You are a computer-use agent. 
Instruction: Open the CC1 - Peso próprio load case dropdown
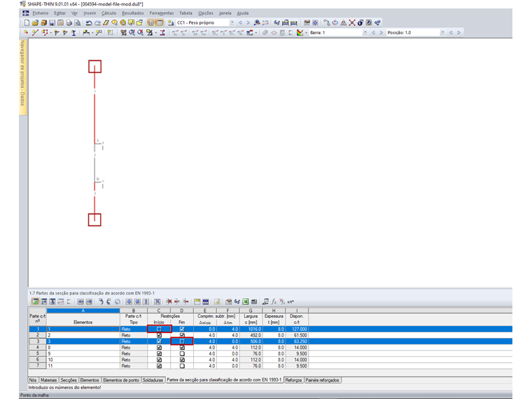pyautogui.click(x=232, y=22)
